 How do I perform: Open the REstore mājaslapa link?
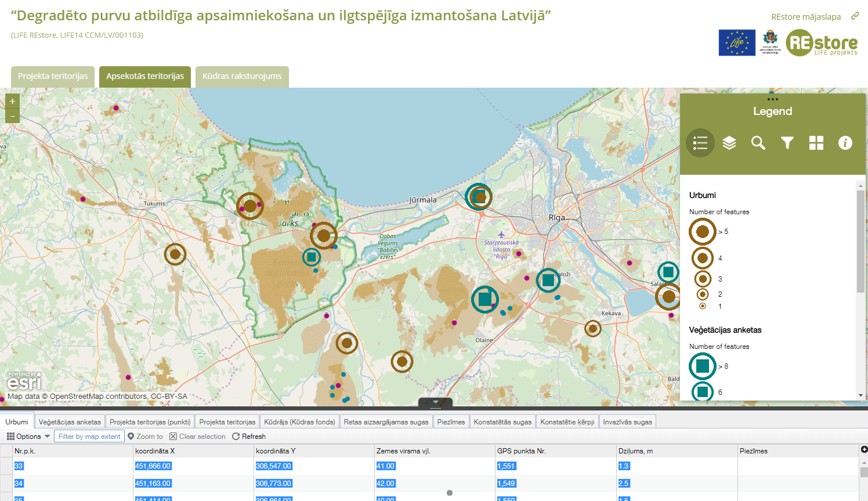806,17
